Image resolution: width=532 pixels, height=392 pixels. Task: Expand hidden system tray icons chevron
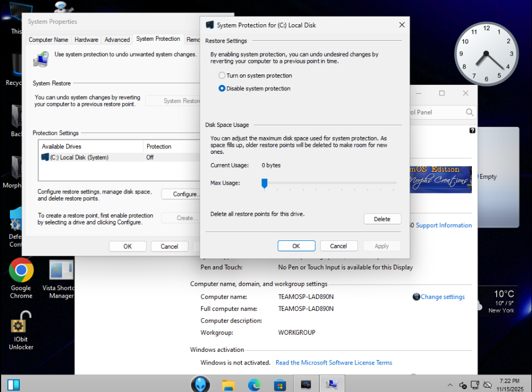point(450,385)
